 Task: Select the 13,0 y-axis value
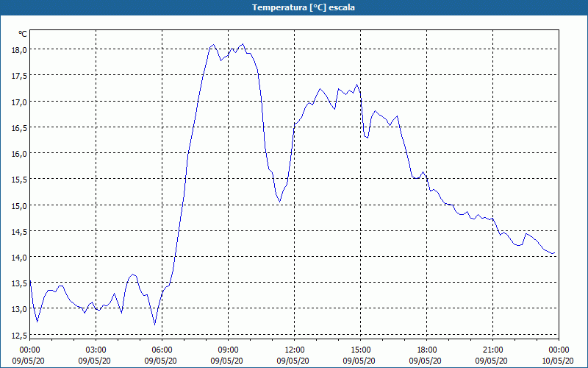point(19,309)
